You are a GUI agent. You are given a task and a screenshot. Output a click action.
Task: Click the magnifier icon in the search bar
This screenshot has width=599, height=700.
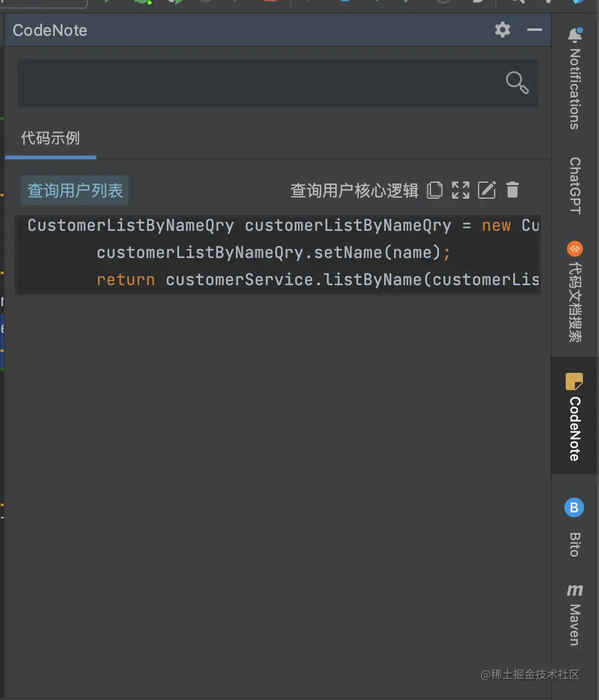(517, 82)
